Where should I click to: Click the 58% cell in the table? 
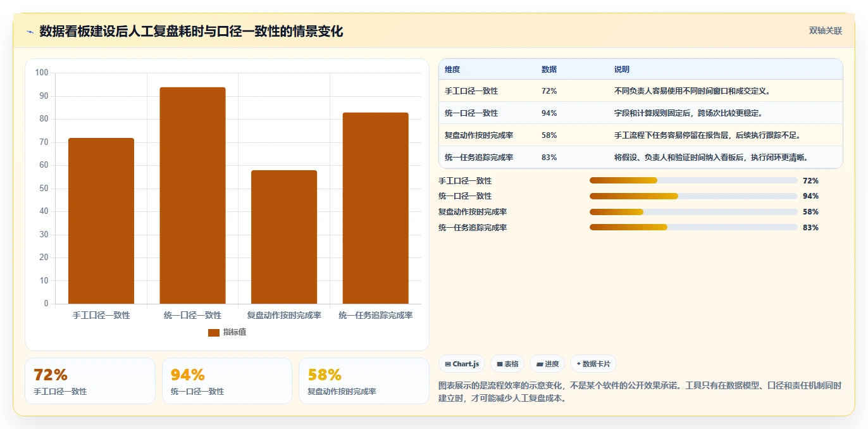pyautogui.click(x=549, y=135)
